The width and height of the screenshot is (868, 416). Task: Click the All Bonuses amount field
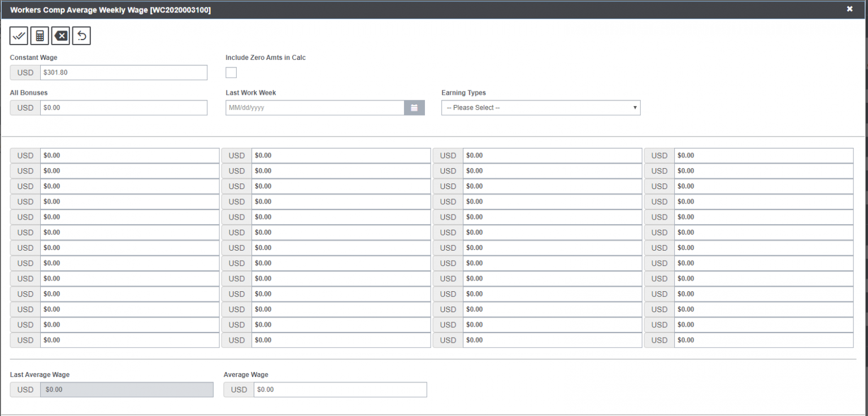tap(123, 107)
